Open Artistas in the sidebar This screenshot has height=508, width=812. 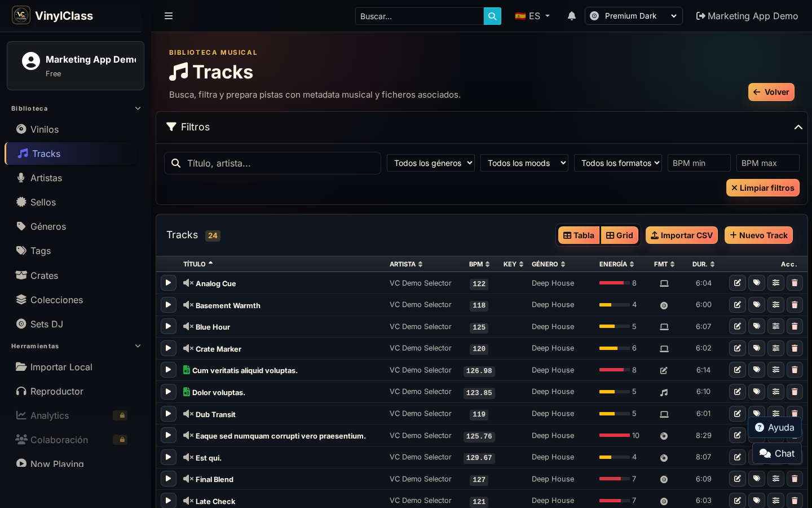tap(72, 178)
